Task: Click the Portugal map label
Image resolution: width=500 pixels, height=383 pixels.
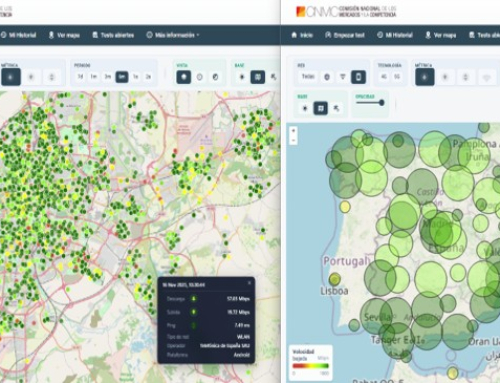Action: click(347, 261)
